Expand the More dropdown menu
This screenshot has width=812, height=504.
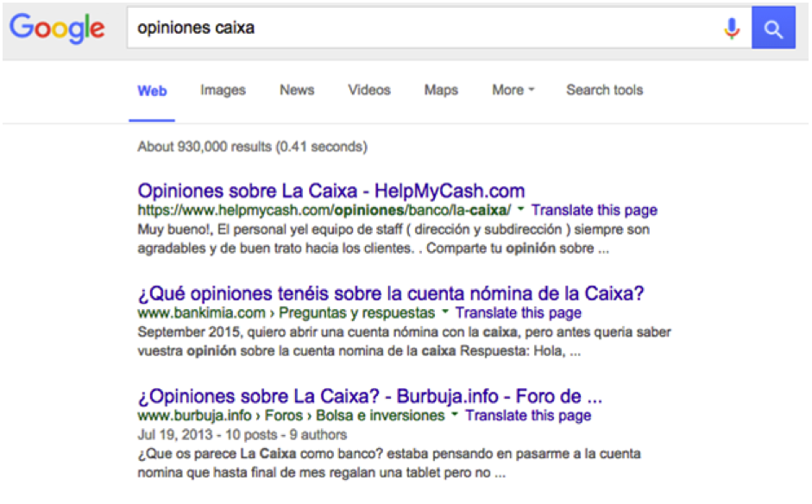tap(513, 90)
